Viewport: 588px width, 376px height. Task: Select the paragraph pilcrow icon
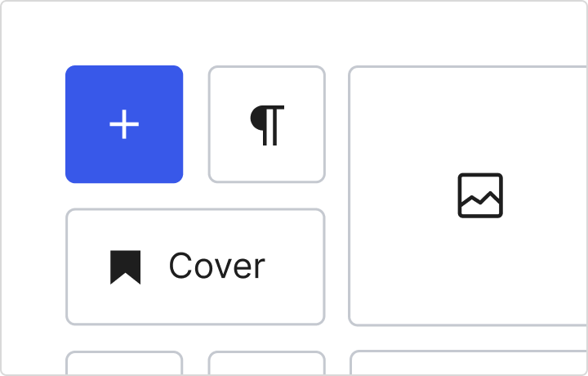[267, 125]
